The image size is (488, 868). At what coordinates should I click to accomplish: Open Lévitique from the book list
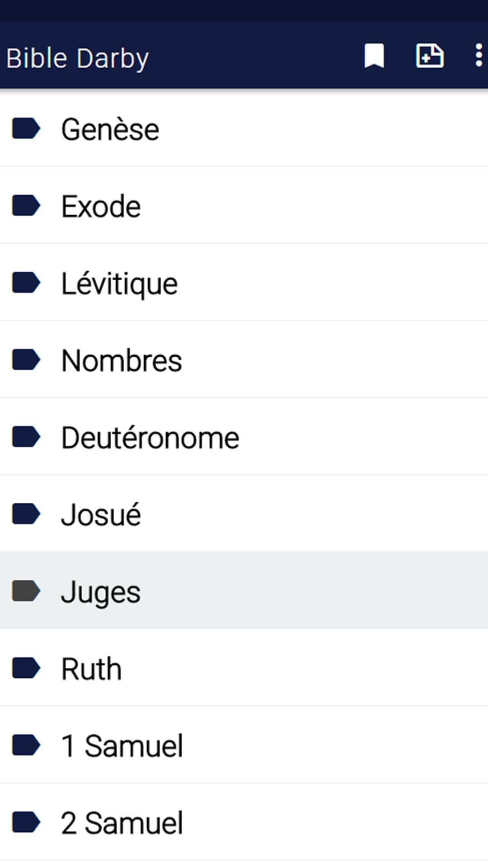point(120,284)
